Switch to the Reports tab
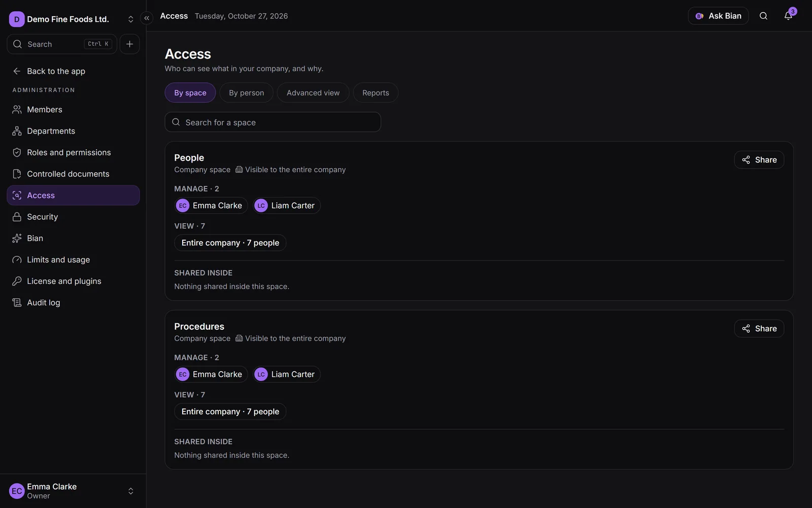This screenshot has height=508, width=812. point(376,93)
